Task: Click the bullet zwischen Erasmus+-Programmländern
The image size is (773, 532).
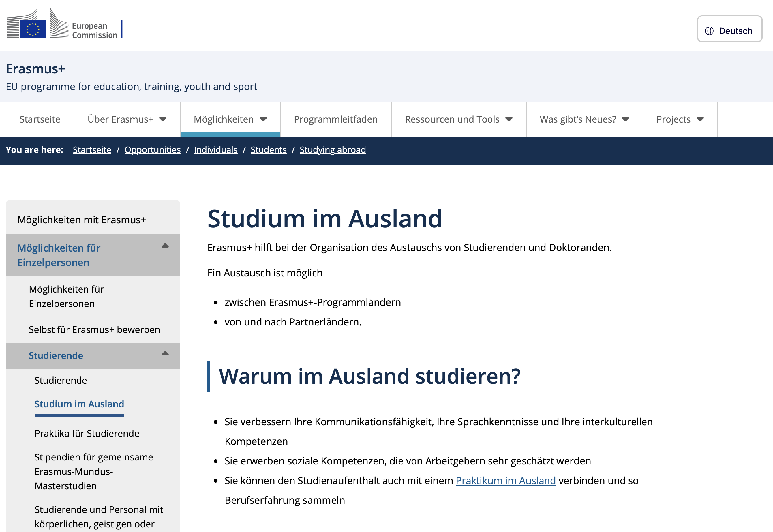Action: point(313,302)
